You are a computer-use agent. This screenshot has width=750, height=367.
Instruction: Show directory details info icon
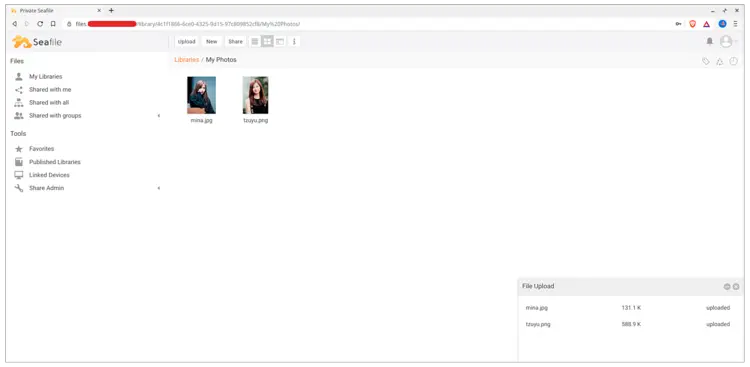[x=294, y=42]
